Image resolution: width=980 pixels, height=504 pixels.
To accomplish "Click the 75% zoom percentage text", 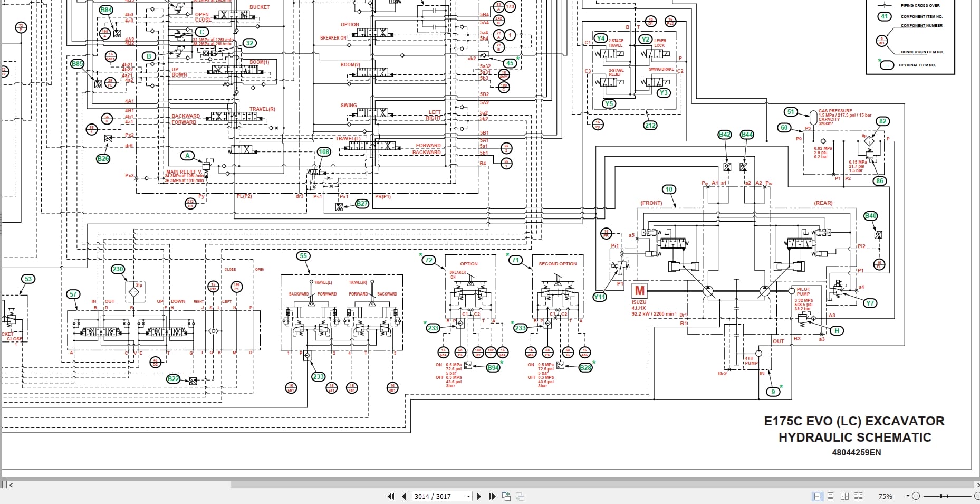I will (886, 496).
